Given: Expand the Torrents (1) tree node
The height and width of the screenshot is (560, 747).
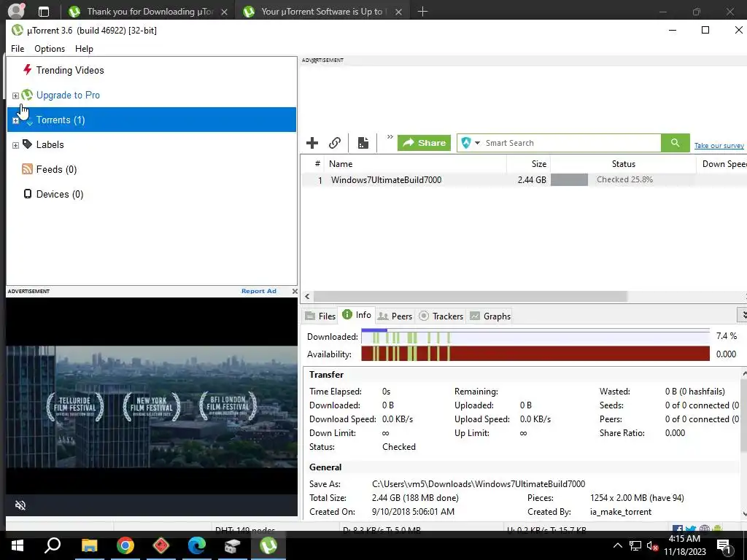Looking at the screenshot, I should click(x=15, y=120).
